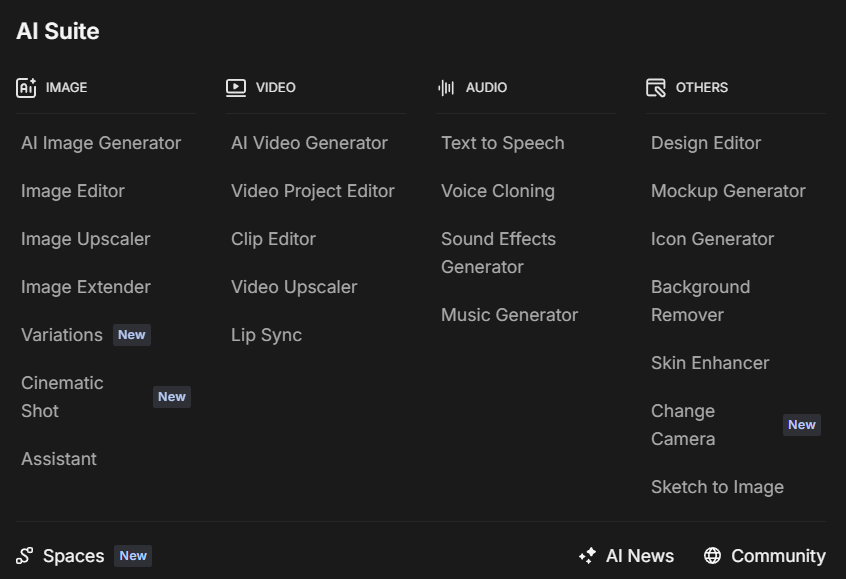
Task: Open Change Camera tool
Action: coord(683,425)
